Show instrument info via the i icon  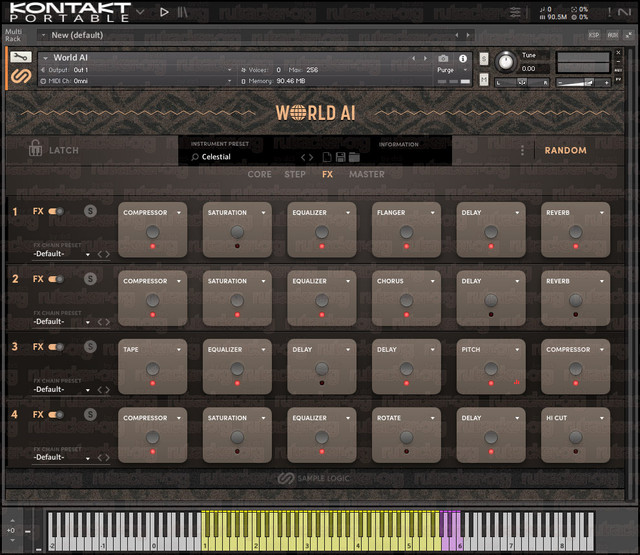point(462,58)
